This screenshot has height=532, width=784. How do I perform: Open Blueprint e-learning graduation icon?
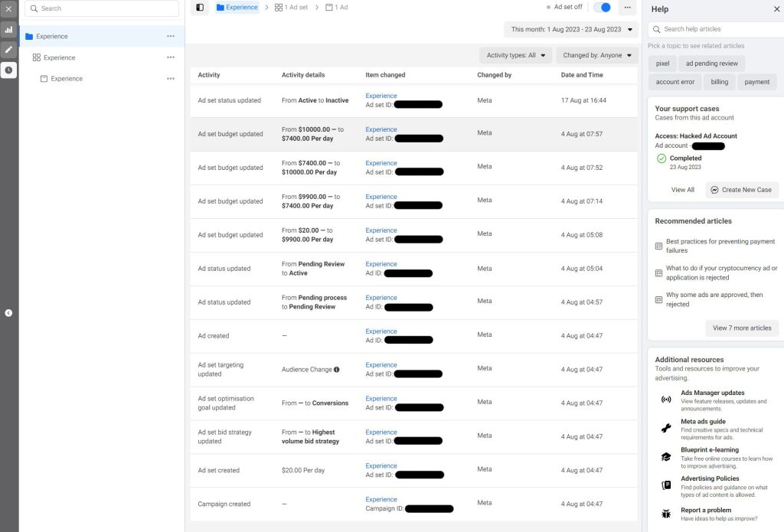coord(666,457)
